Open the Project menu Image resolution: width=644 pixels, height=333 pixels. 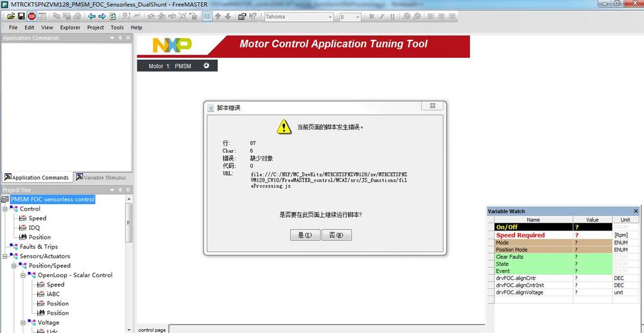95,28
